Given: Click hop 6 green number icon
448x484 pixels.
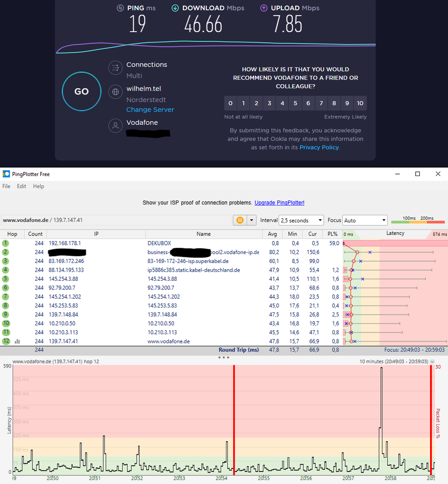Looking at the screenshot, I should (x=5, y=288).
